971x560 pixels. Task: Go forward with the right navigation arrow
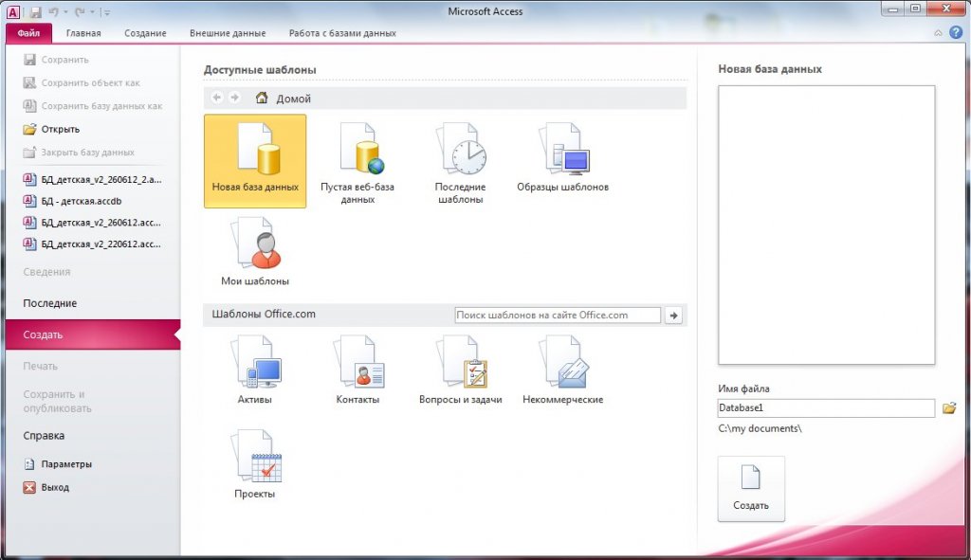coord(235,98)
